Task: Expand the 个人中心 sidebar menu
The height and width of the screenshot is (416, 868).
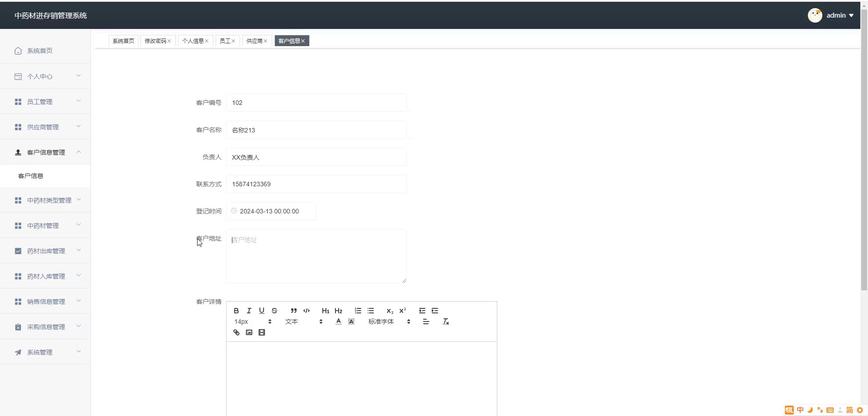Action: [x=45, y=76]
